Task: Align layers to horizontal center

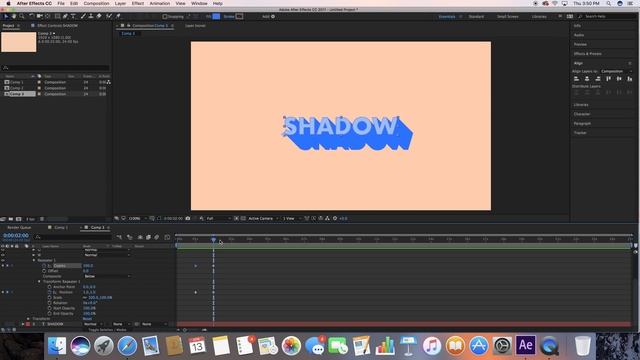Action: coord(587,79)
